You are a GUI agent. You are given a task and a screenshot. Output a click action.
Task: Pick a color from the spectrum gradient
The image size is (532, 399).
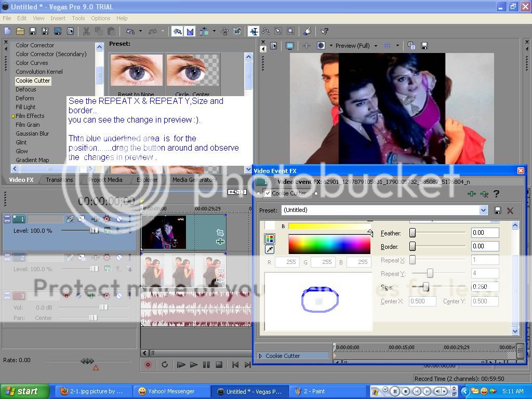tap(329, 244)
